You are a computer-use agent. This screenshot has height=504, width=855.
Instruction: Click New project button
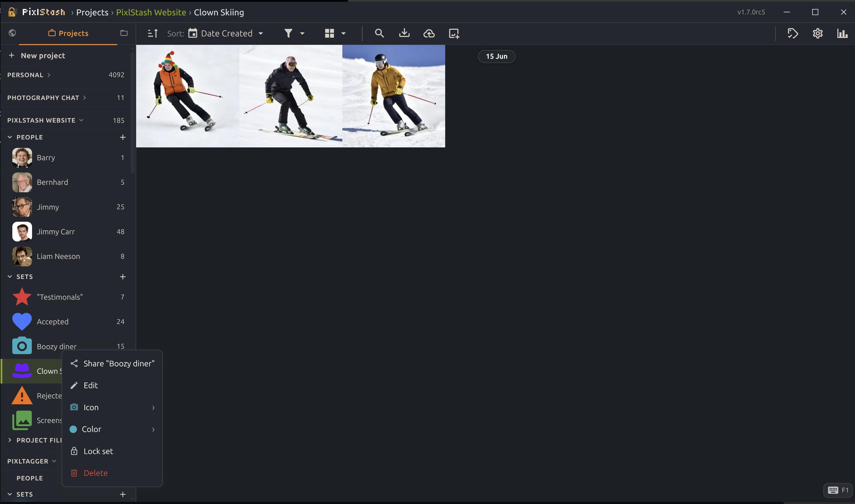point(37,55)
